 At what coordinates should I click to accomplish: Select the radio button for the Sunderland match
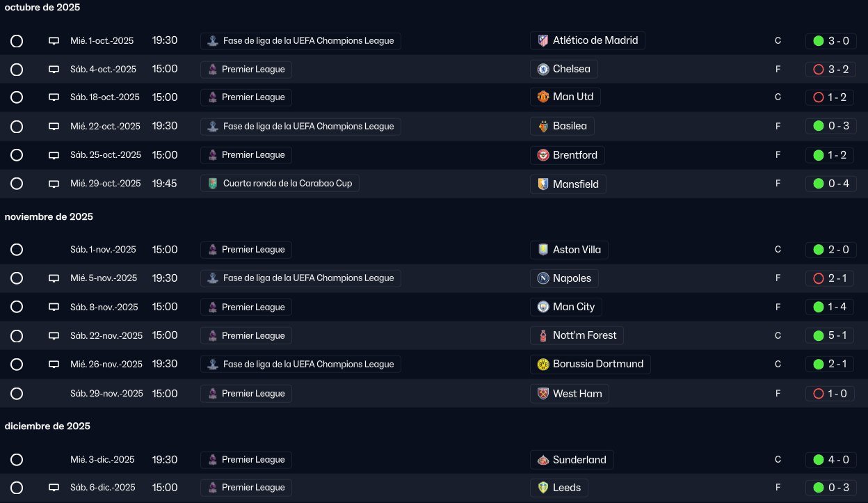point(17,460)
